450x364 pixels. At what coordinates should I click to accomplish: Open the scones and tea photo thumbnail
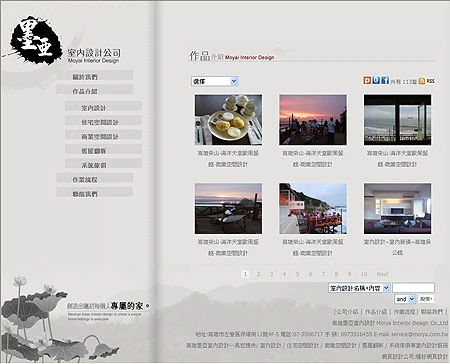click(x=228, y=120)
